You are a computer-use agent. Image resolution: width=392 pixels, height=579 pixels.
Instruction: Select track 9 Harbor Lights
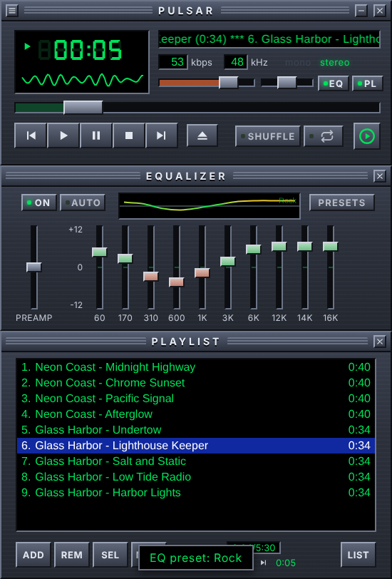click(196, 493)
